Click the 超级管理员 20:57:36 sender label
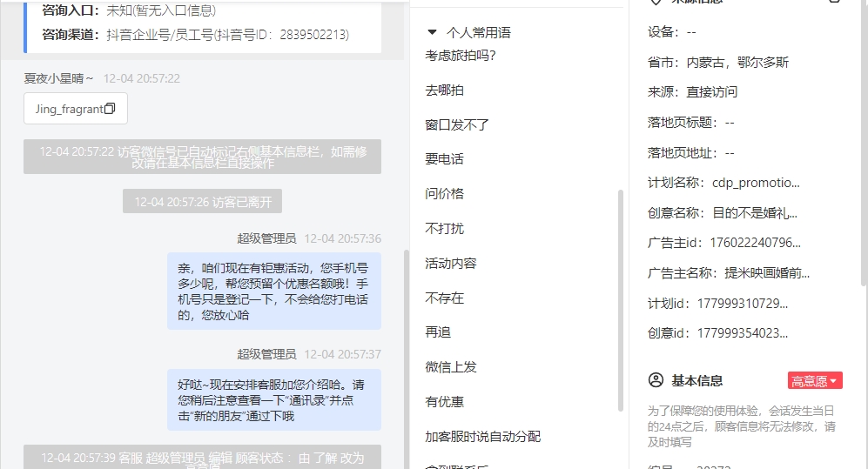This screenshot has width=868, height=469. (266, 238)
